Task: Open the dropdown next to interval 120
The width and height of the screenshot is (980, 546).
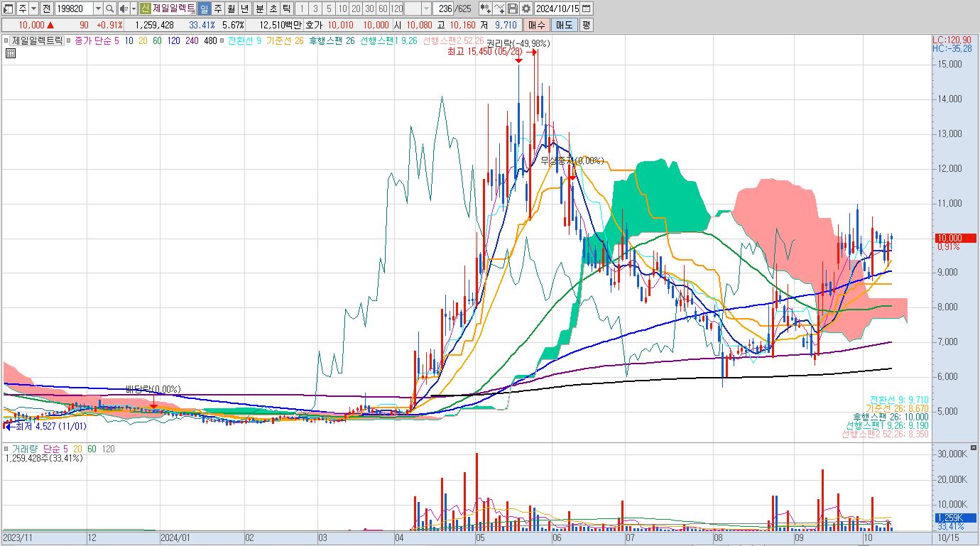Action: (426, 9)
